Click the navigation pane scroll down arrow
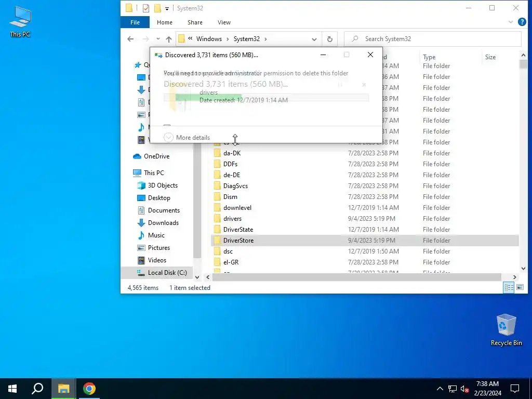The width and height of the screenshot is (532, 399). click(197, 277)
